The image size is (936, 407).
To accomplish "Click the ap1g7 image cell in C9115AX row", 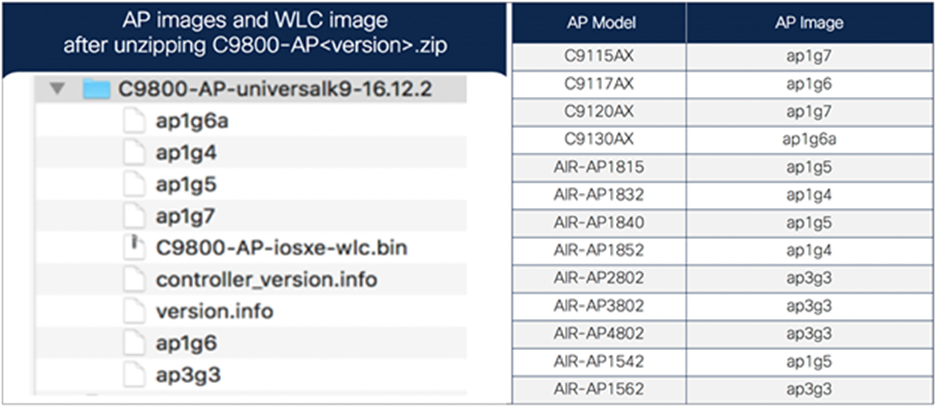I will pos(809,57).
